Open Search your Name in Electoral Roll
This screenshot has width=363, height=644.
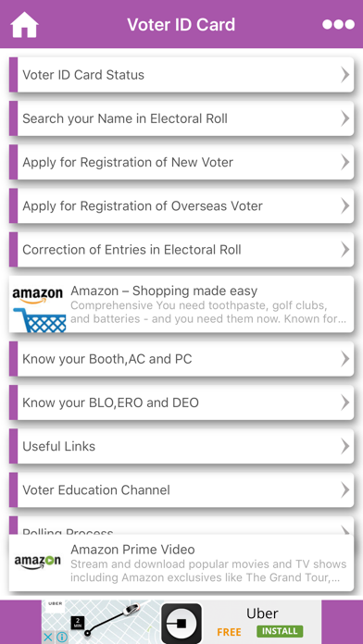coord(181,118)
